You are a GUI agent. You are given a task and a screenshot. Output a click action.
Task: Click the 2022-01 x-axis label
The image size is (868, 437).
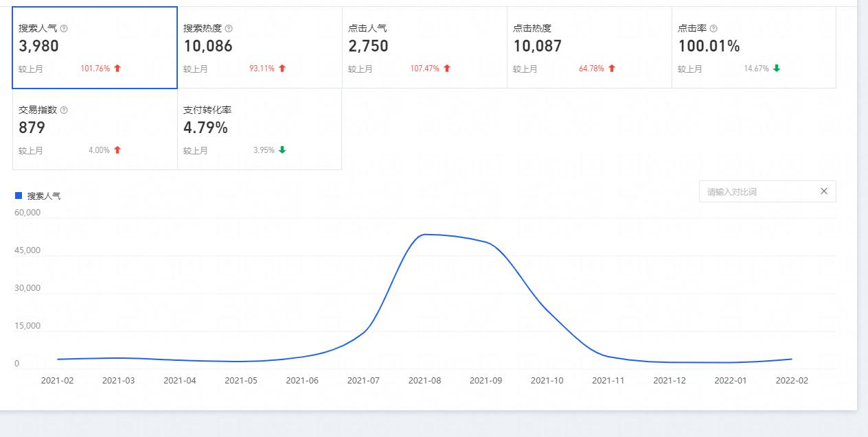[x=731, y=381]
